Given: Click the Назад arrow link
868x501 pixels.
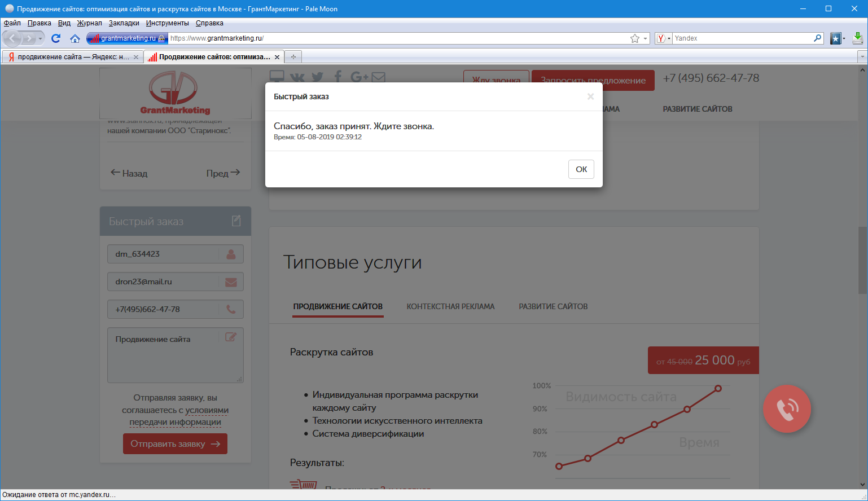Looking at the screenshot, I should tap(129, 173).
